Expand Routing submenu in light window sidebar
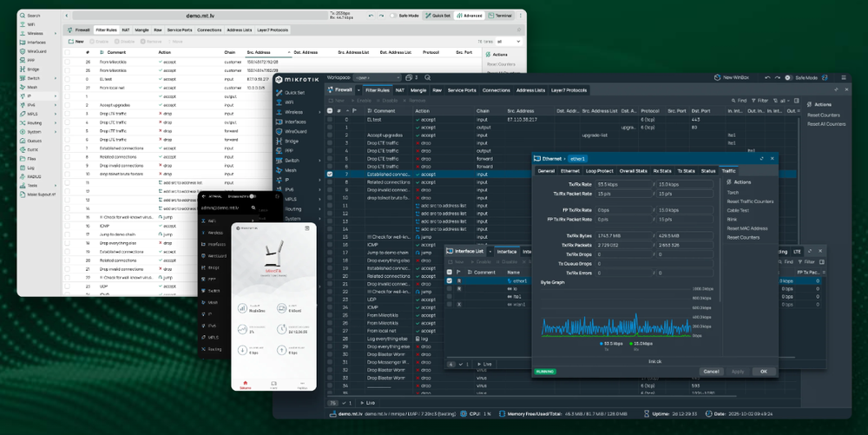This screenshot has height=435, width=868. pos(56,123)
